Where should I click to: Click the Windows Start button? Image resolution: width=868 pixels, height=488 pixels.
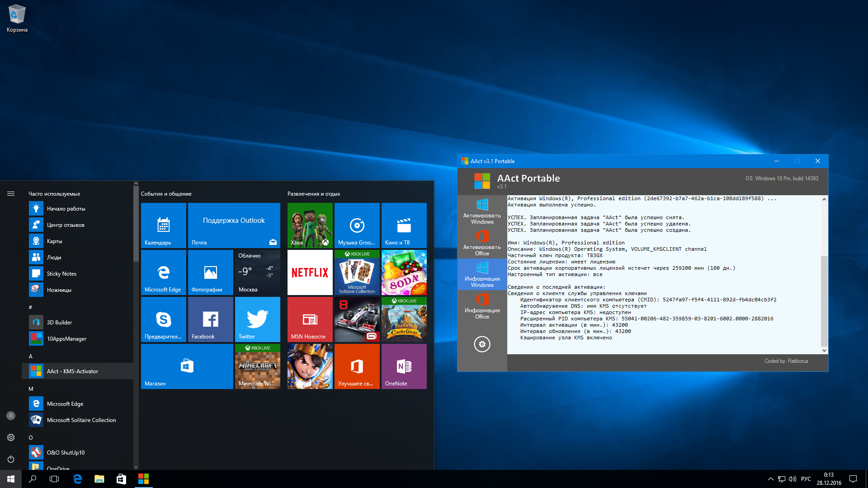tap(11, 479)
